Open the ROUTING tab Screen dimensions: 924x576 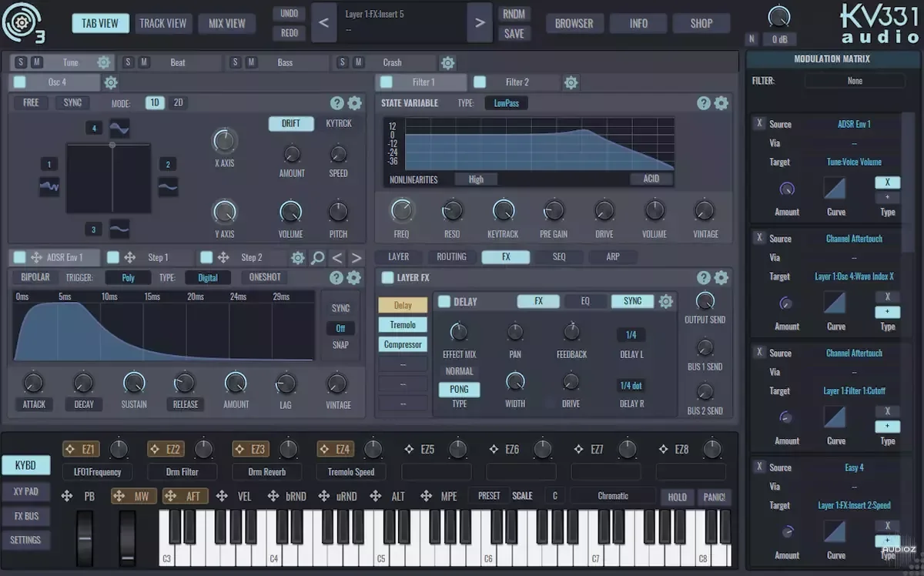451,257
